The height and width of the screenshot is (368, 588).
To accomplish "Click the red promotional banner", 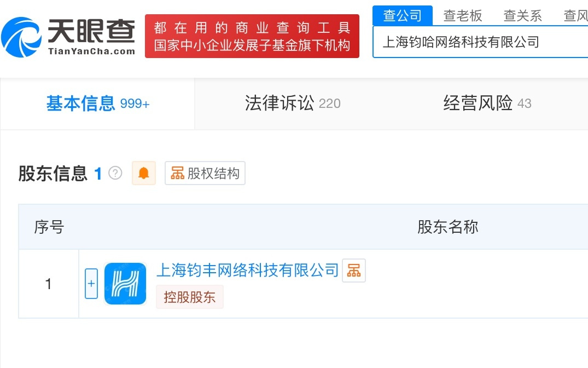I will (252, 36).
